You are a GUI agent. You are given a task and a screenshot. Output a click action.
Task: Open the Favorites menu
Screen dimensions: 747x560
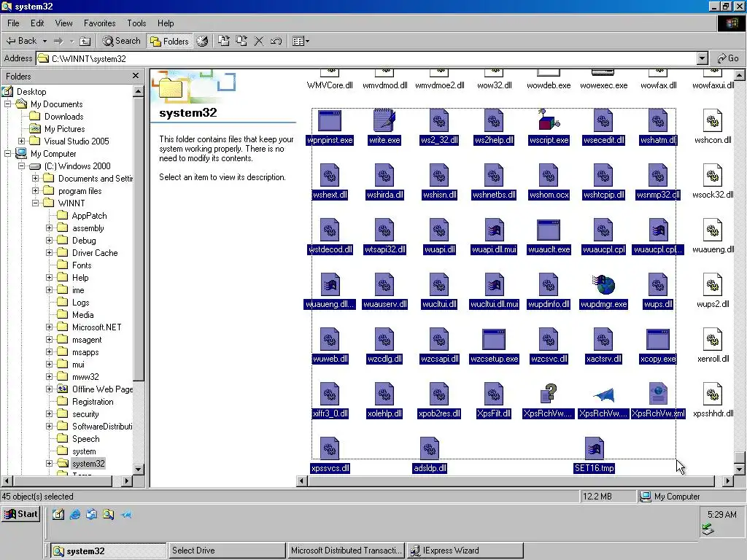(x=99, y=23)
